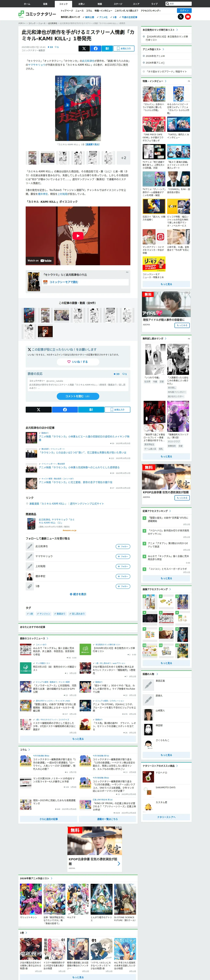Click ナタリーストアへ button
This screenshot has width=210, height=980.
166,817
